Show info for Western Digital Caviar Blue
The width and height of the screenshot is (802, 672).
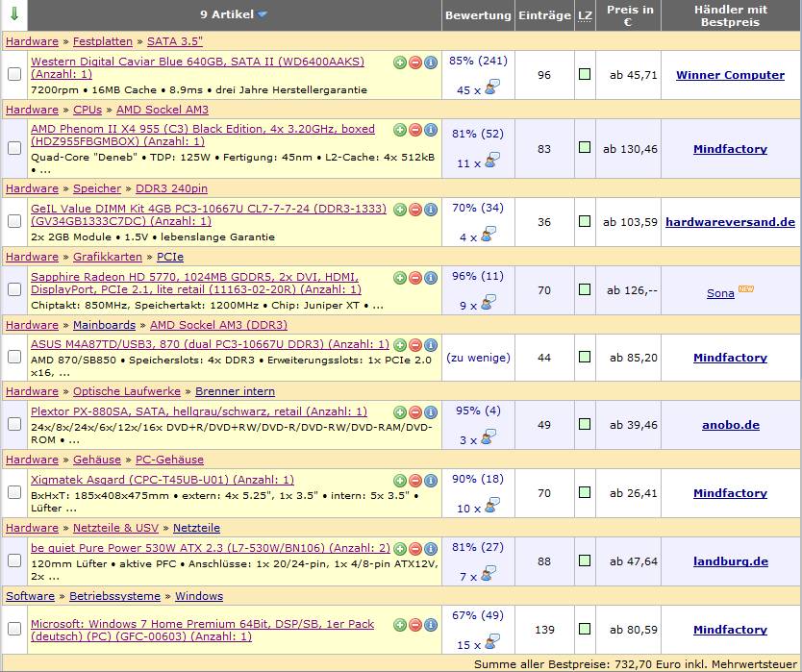click(431, 62)
